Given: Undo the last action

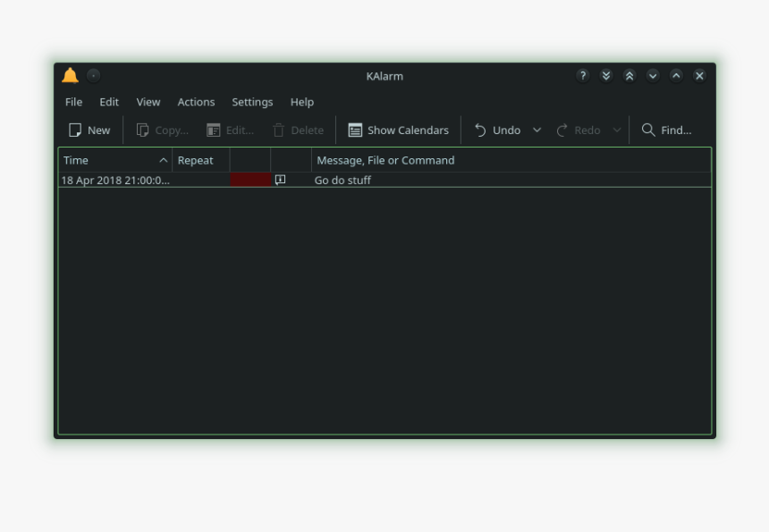Looking at the screenshot, I should pos(497,131).
